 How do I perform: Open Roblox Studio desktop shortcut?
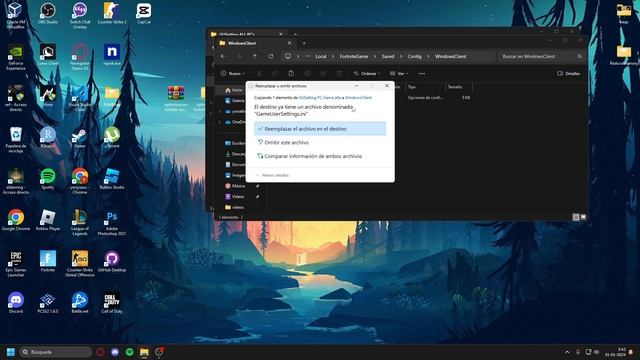click(x=112, y=179)
